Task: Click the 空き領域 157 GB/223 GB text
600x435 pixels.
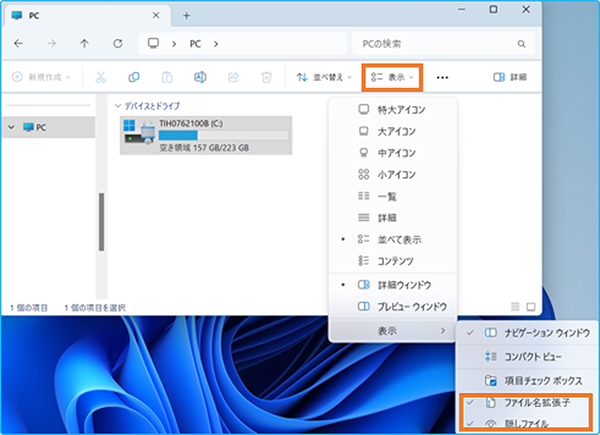Action: [204, 148]
